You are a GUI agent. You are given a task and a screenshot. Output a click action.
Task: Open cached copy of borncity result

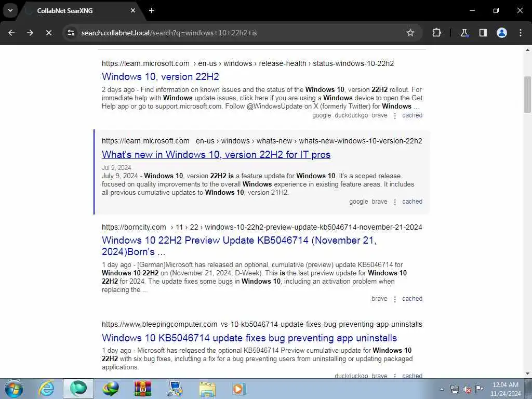(412, 299)
